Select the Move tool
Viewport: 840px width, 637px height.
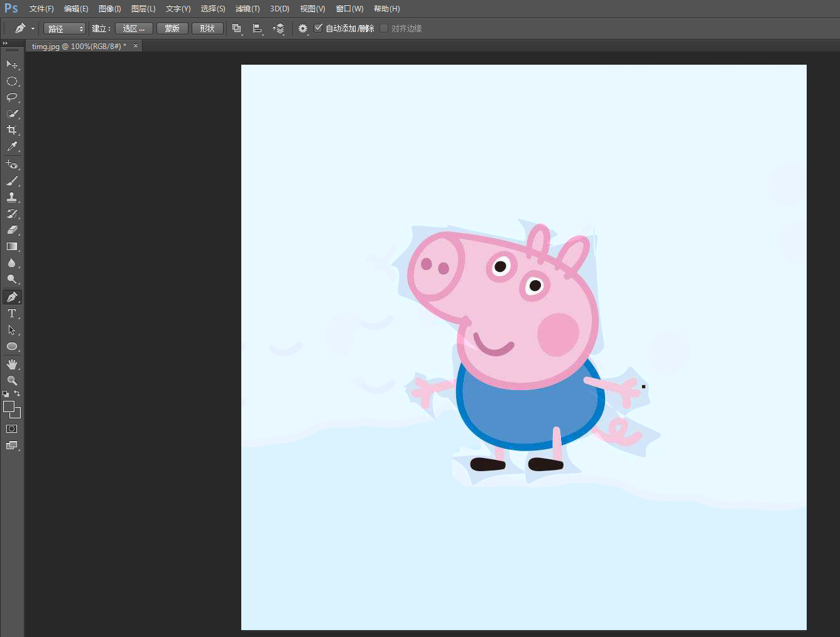point(12,64)
